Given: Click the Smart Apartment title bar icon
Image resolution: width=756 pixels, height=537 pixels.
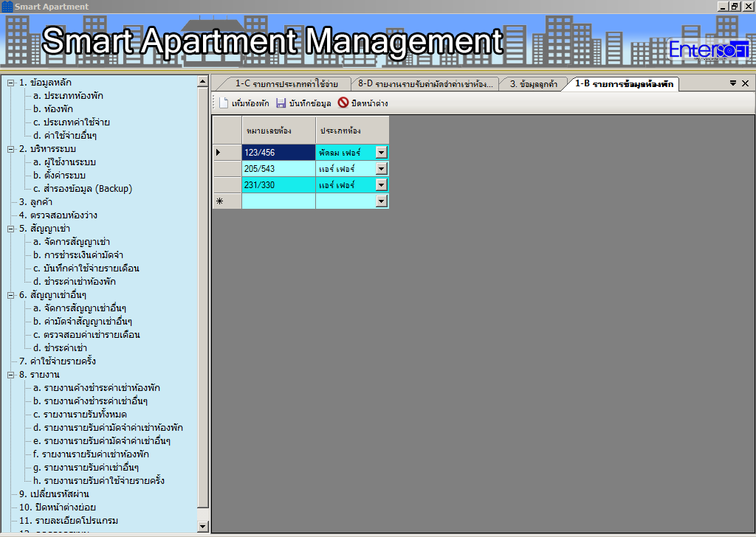Looking at the screenshot, I should coord(7,7).
